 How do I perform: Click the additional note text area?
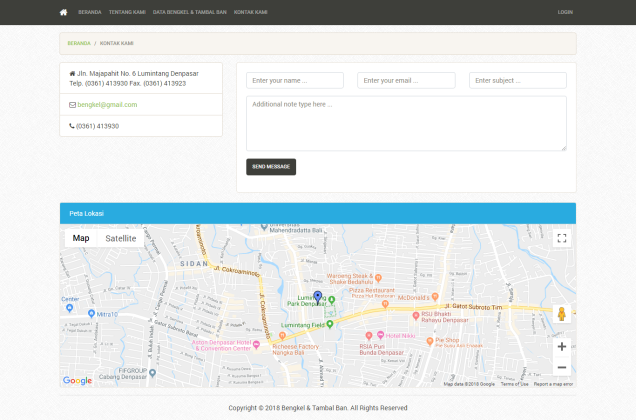[406, 123]
